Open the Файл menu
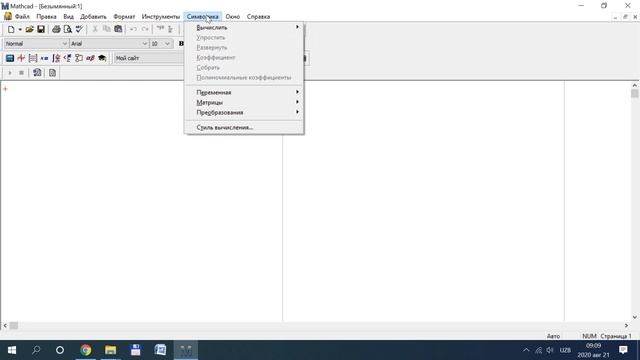Image resolution: width=640 pixels, height=360 pixels. [x=22, y=17]
